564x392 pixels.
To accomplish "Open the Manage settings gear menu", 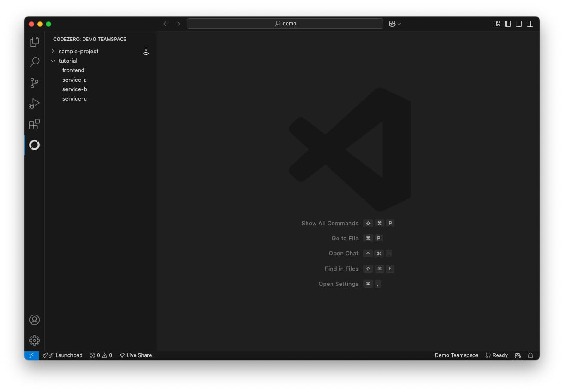I will 34,340.
